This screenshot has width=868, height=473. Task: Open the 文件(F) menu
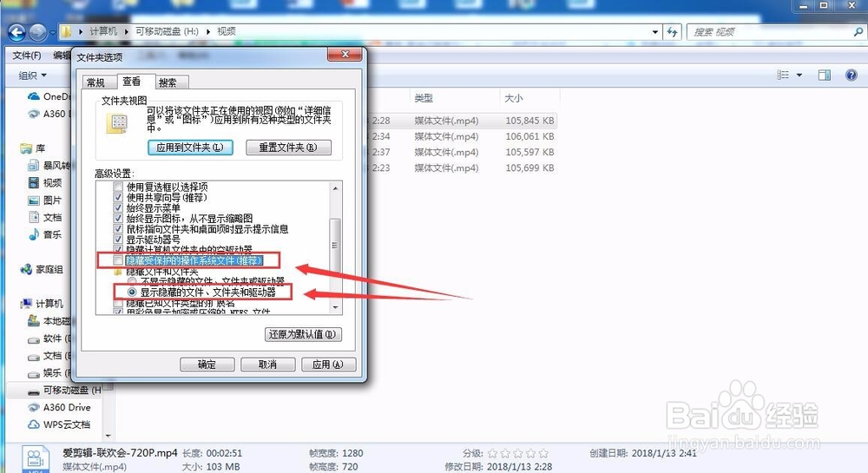27,56
